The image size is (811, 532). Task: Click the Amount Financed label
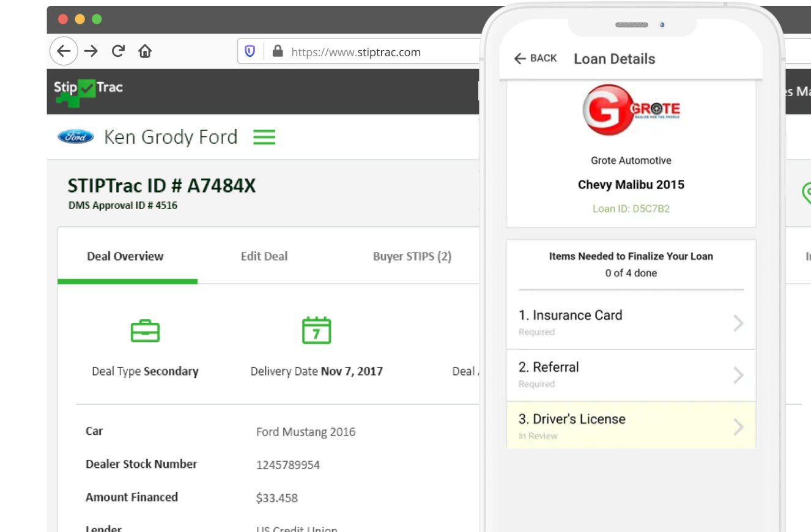131,497
